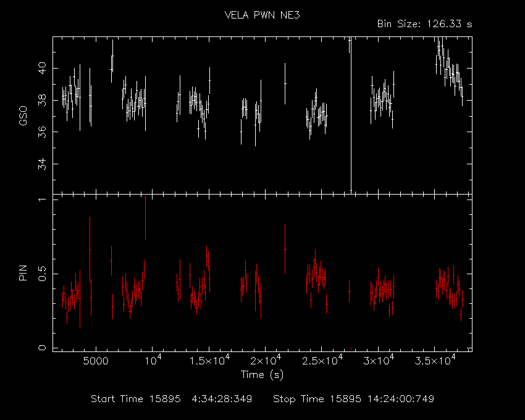This screenshot has width=525, height=420.
Task: Click the tall GSO error bar near 2.75×10^4 s
Action: (x=351, y=115)
